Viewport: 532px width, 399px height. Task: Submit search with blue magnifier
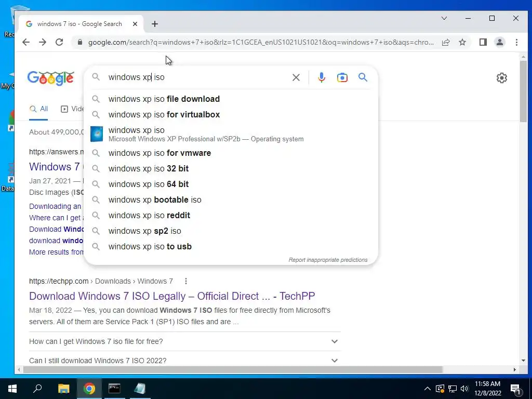click(363, 77)
